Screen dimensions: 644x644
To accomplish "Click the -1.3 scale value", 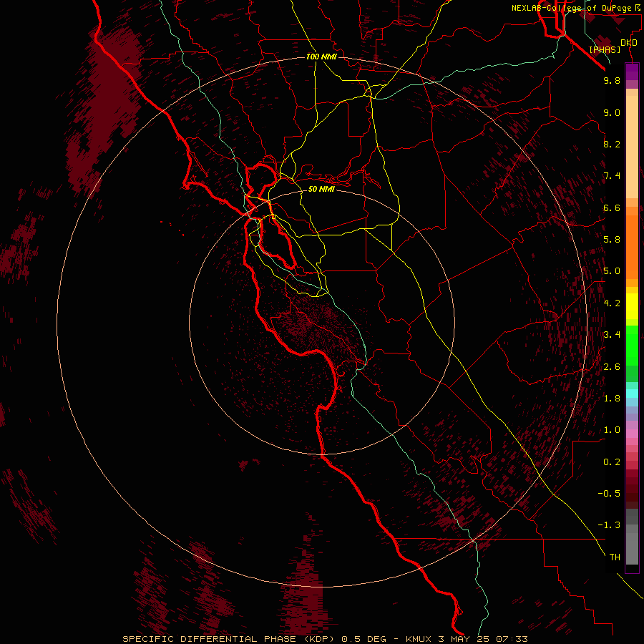I will 609,525.
